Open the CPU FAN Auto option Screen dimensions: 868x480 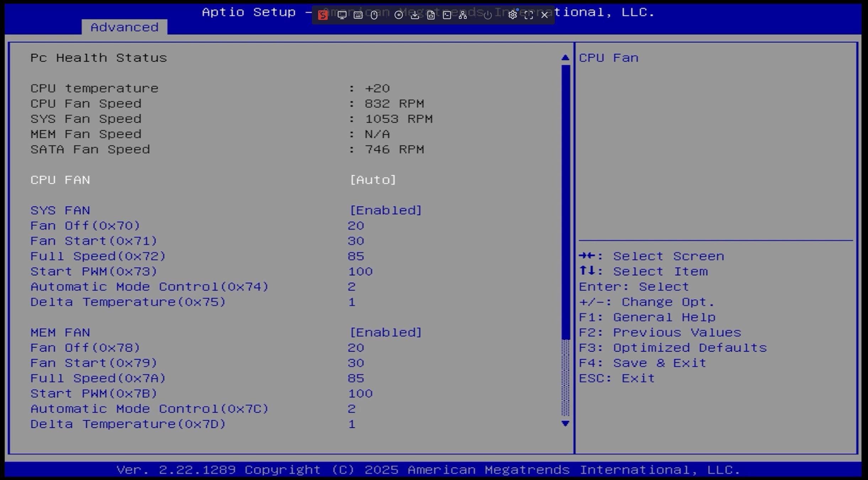(373, 180)
